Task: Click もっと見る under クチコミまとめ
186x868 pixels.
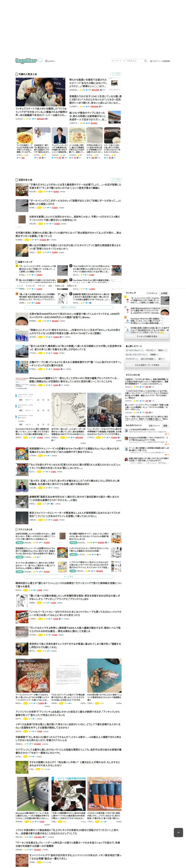Action: tap(69, 576)
